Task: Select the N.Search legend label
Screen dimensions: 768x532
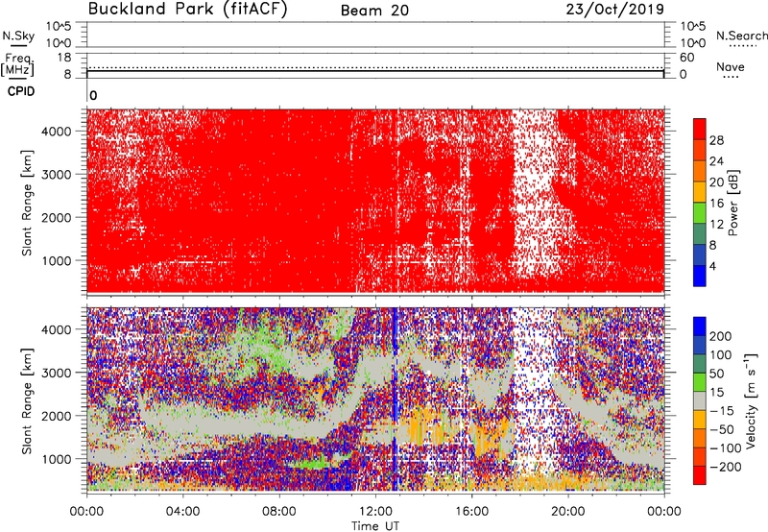Action: coord(741,36)
